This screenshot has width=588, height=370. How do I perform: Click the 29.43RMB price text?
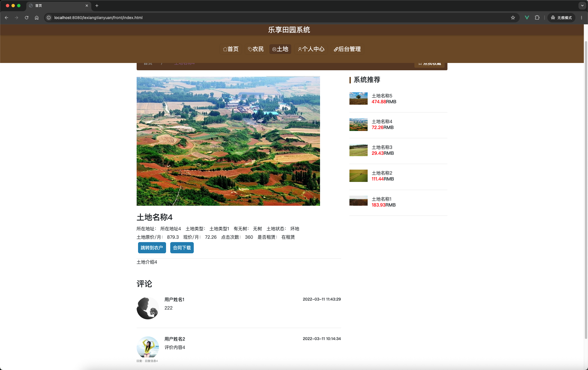(383, 153)
